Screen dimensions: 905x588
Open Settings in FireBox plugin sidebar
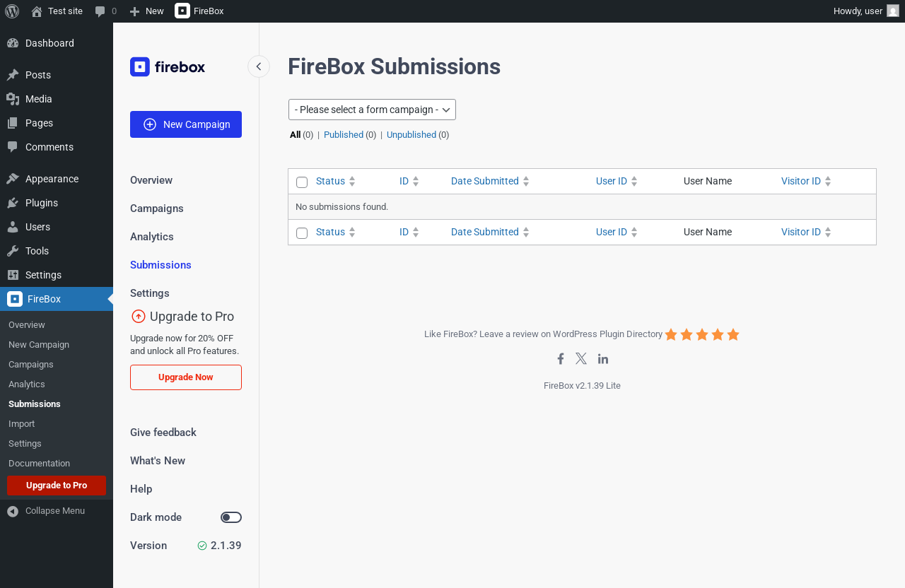pos(150,293)
